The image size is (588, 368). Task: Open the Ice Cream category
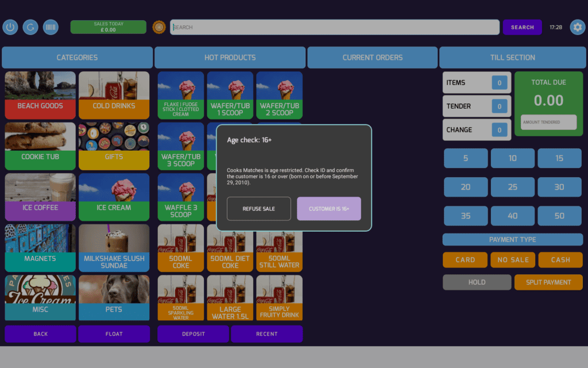pos(114,197)
